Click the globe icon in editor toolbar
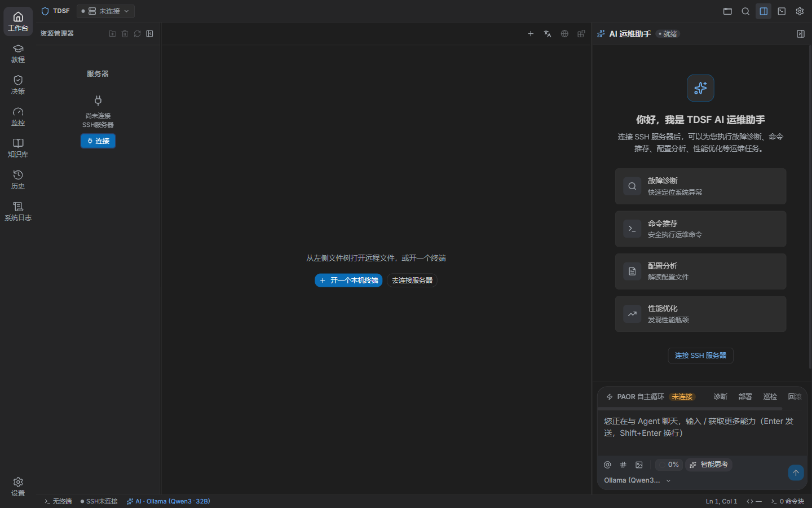The image size is (812, 508). [x=564, y=34]
